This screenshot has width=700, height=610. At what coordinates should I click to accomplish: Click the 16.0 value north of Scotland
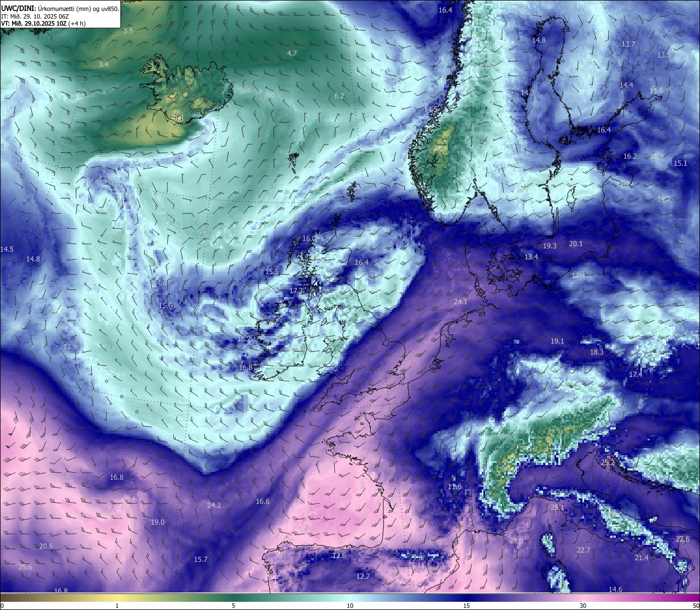[310, 239]
